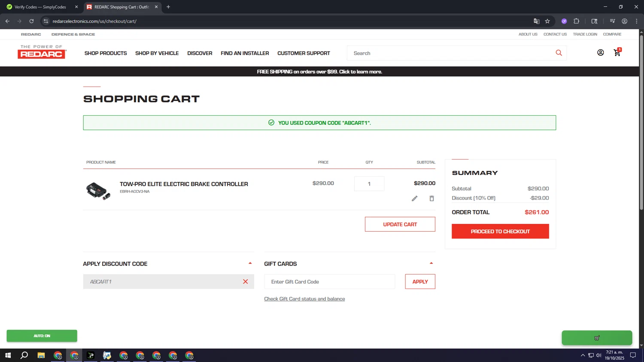644x362 pixels.
Task: Clear the ABCART1 discount code with red X
Action: point(246,282)
